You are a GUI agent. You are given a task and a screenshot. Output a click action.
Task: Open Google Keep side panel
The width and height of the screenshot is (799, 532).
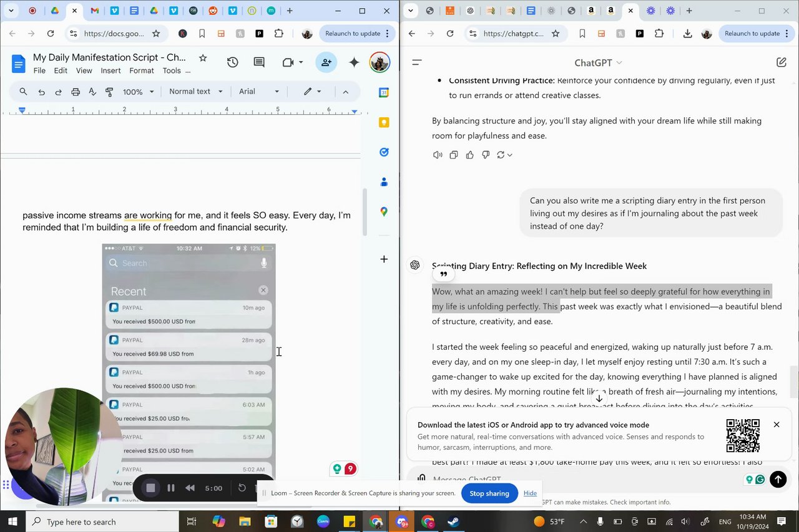tap(384, 122)
